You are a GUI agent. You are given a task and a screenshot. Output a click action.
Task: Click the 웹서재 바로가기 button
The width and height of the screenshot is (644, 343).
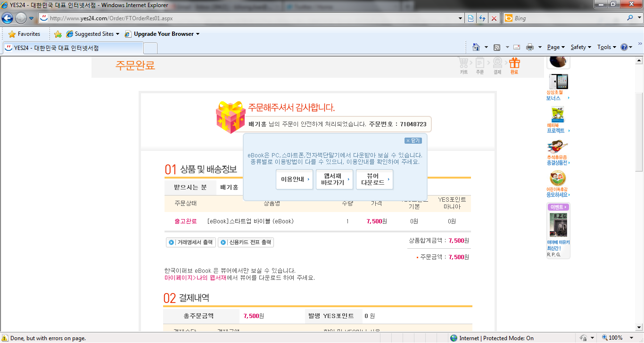coord(335,180)
